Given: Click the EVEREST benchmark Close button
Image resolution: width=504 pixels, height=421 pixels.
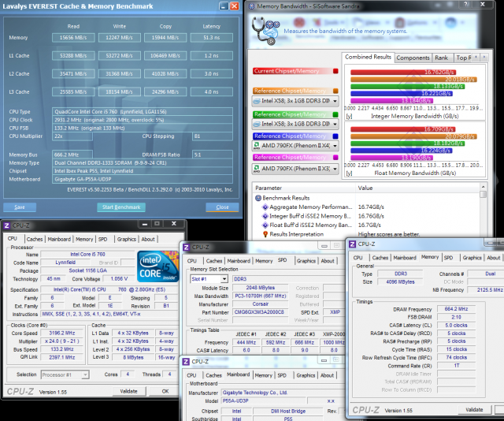Looking at the screenshot, I should [222, 207].
